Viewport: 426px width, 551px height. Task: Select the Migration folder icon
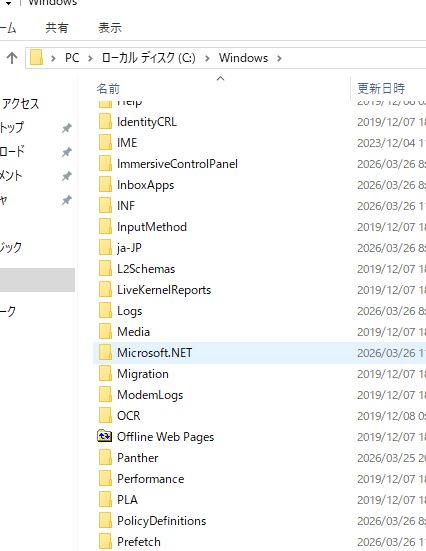click(x=105, y=374)
